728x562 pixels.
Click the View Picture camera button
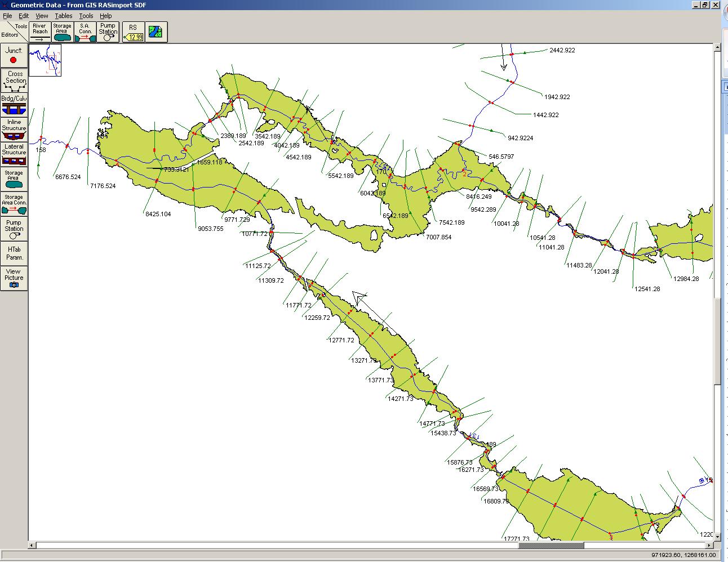coord(14,278)
